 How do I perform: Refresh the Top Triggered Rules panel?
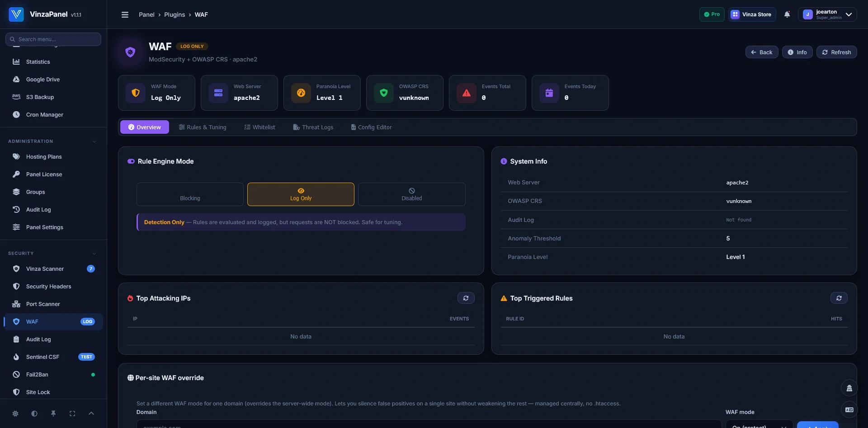(x=839, y=298)
